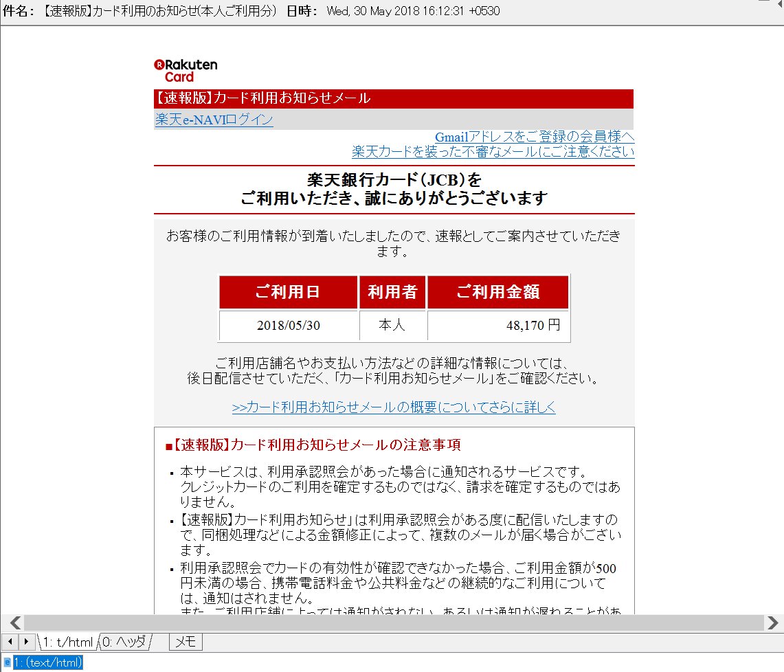This screenshot has height=672, width=784.
Task: Click the 2018/05/30 date cell
Action: point(289,326)
